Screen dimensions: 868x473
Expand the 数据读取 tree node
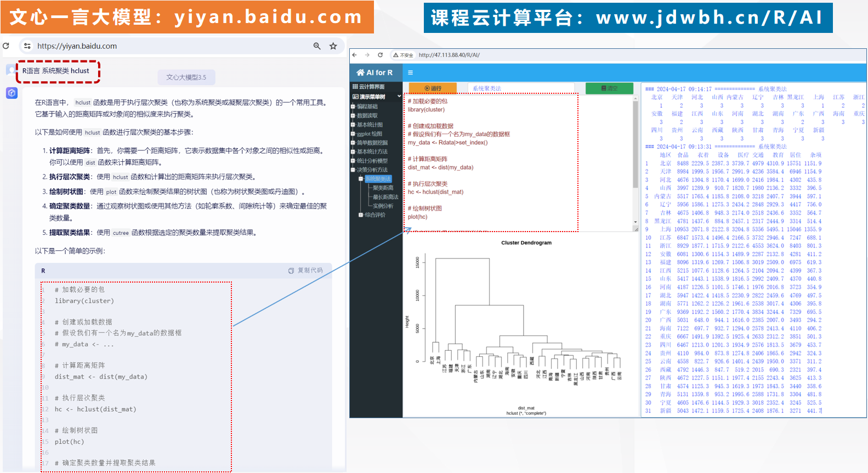coord(353,116)
